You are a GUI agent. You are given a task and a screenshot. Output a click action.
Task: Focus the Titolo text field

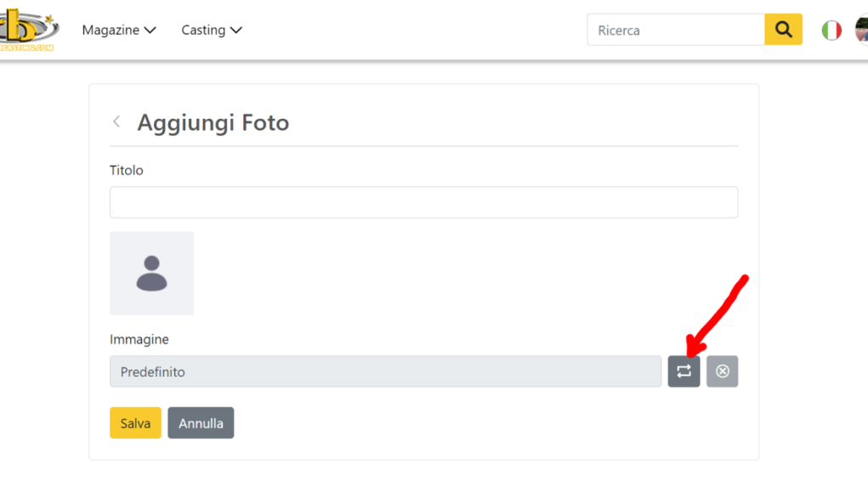[423, 202]
